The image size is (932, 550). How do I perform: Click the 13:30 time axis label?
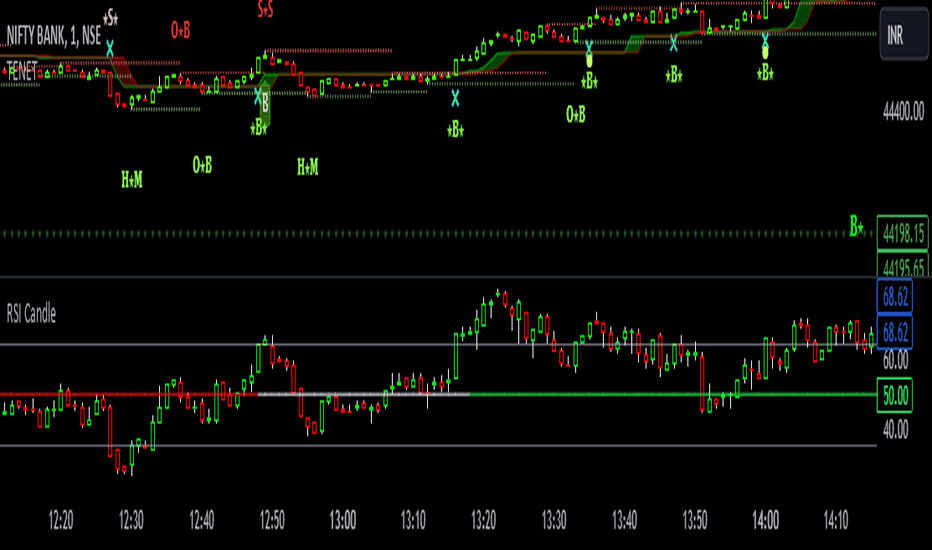click(x=554, y=520)
